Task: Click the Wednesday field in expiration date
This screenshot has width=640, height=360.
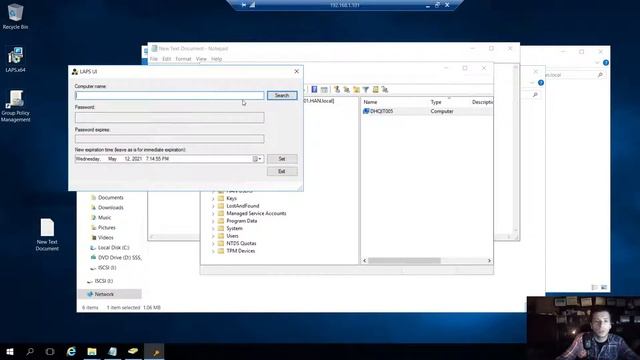Action: point(88,159)
